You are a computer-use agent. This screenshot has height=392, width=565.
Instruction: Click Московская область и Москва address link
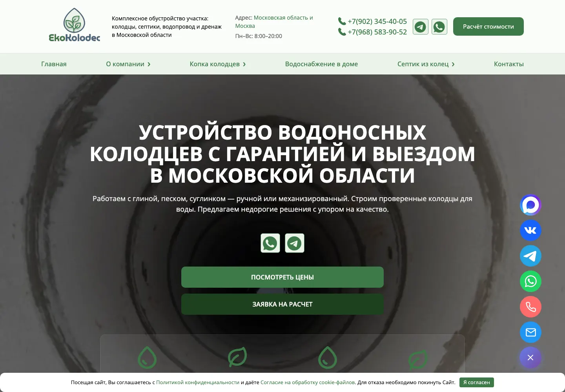[x=274, y=22]
